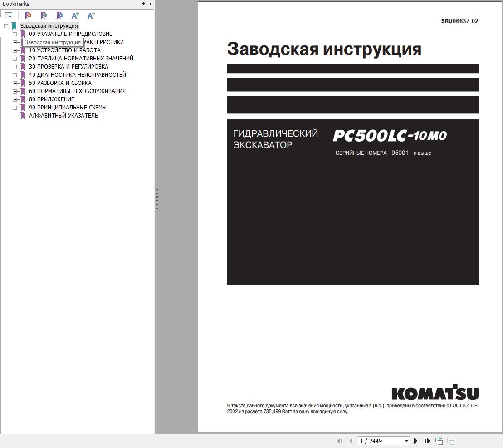Open bookmark 40 ДИАГНОСТИКА НЕИСПРАВНОСТЕЙ
503x448 pixels.
[x=77, y=75]
